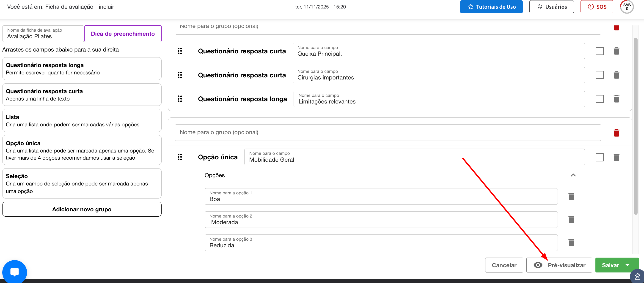Click red trash icon beside second group name
Screen dimensions: 644x283
(x=616, y=133)
